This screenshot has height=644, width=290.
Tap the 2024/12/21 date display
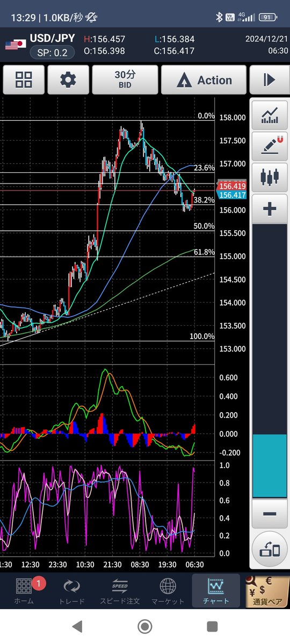pyautogui.click(x=267, y=39)
